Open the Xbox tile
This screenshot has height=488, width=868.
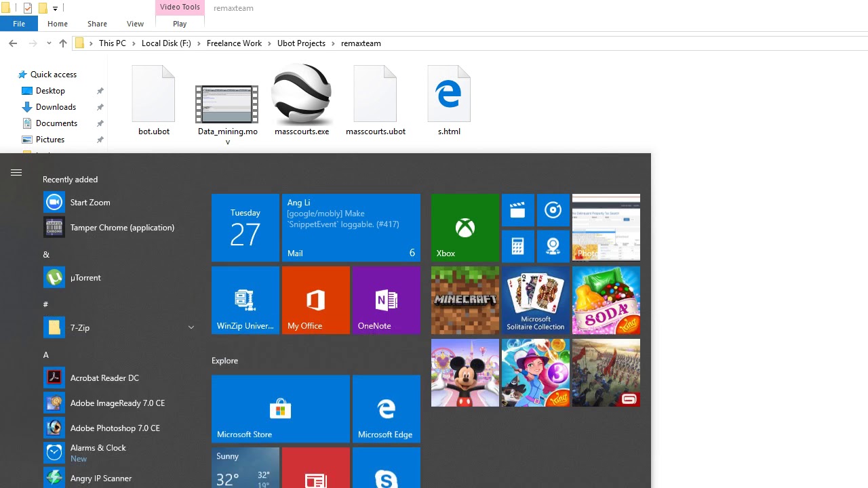(465, 228)
